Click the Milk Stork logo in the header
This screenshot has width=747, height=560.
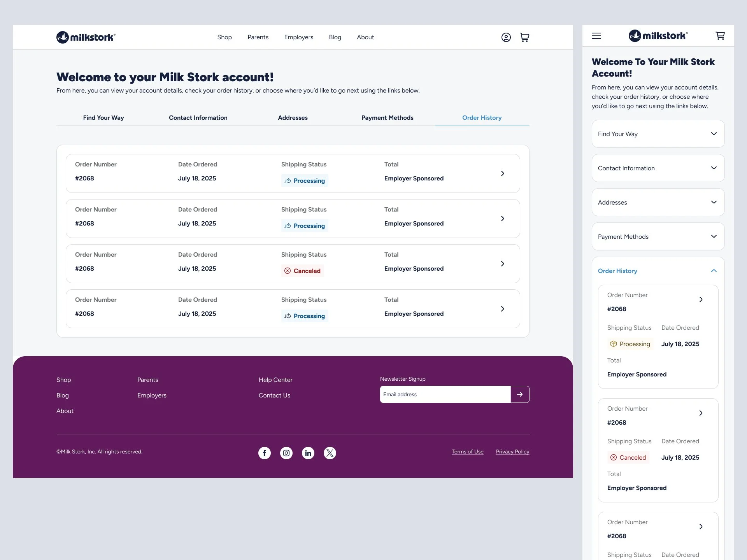[86, 37]
